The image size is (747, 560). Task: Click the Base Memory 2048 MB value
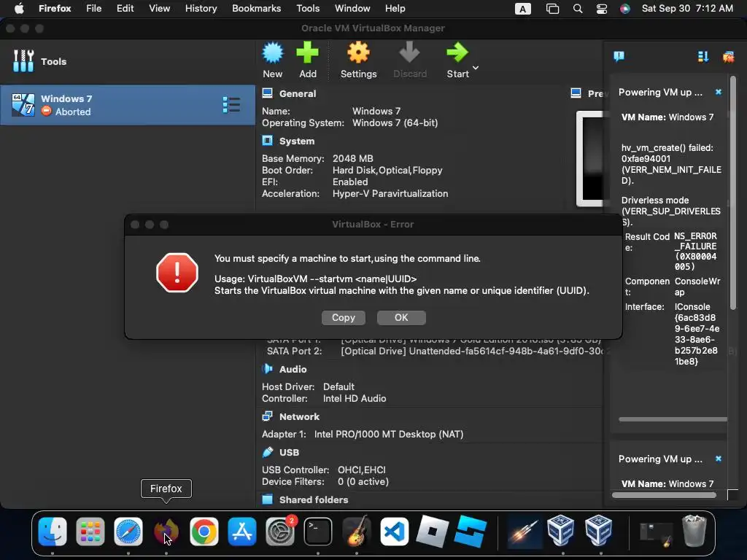point(352,158)
